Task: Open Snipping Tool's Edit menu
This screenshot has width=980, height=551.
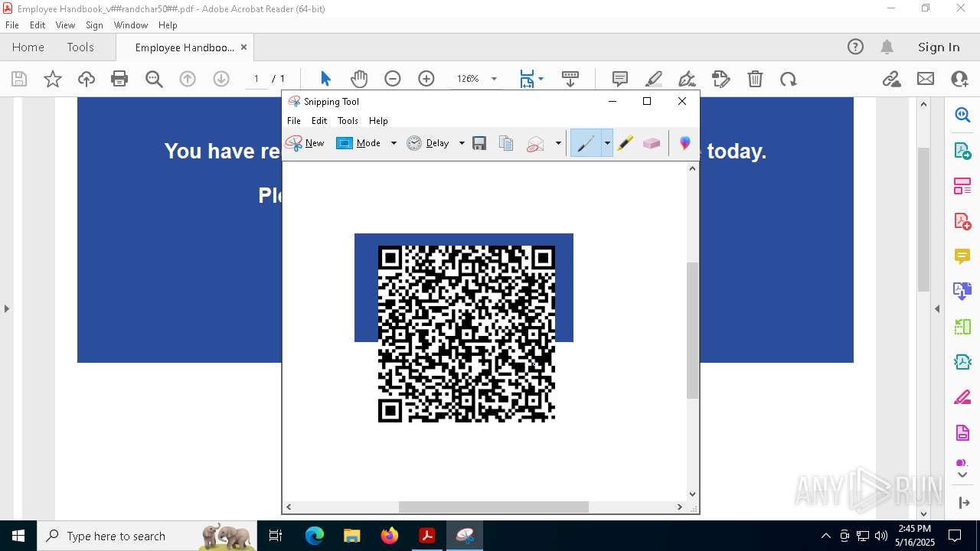Action: tap(319, 121)
